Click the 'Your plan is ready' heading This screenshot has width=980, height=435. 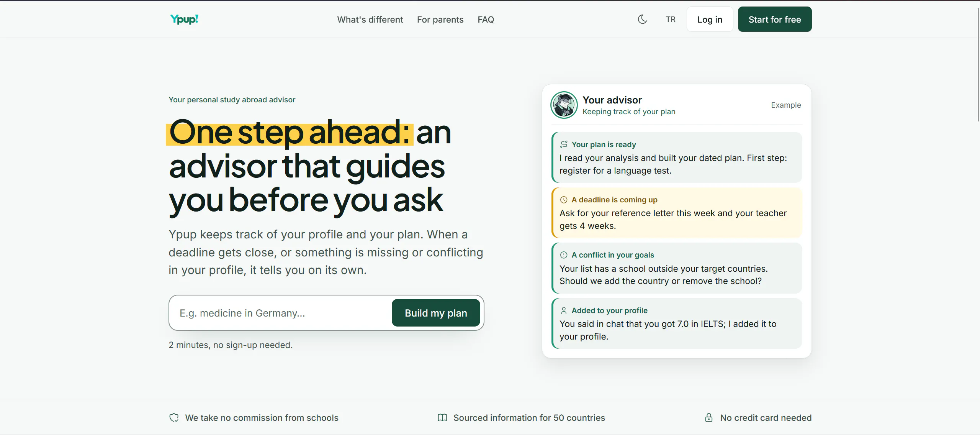[x=604, y=144]
